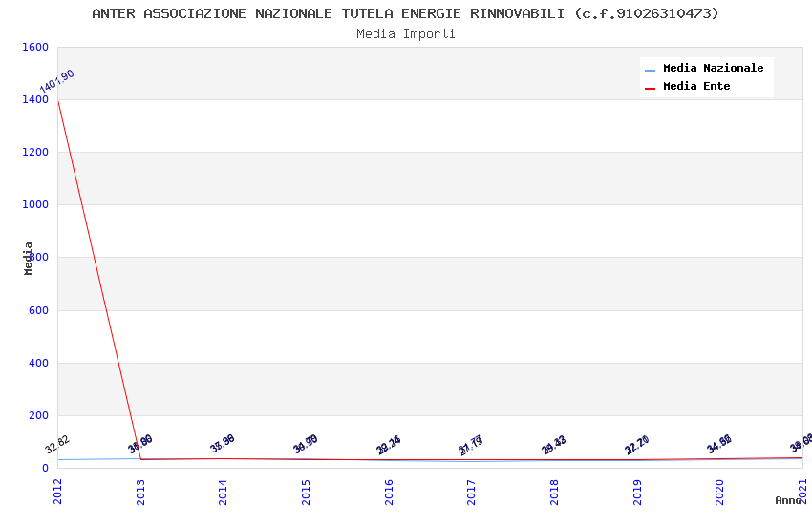This screenshot has width=812, height=525.
Task: Click the 1200 y-axis tick label
Action: click(x=35, y=152)
